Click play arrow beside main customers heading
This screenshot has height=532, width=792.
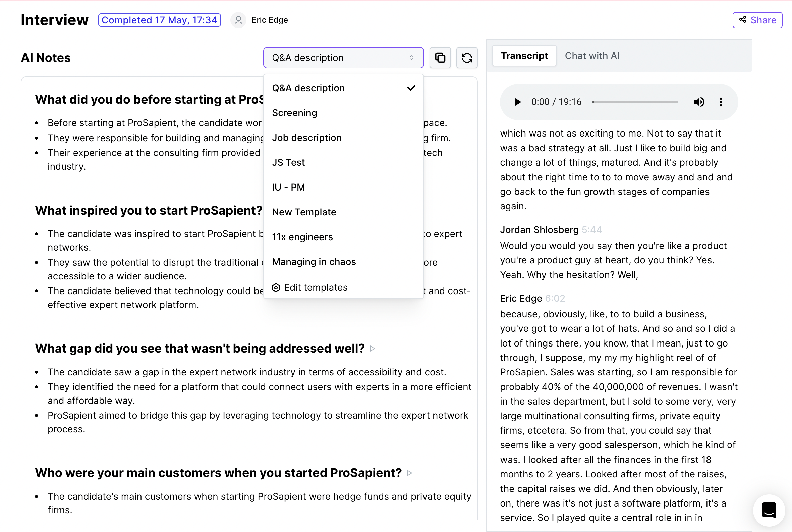click(409, 473)
